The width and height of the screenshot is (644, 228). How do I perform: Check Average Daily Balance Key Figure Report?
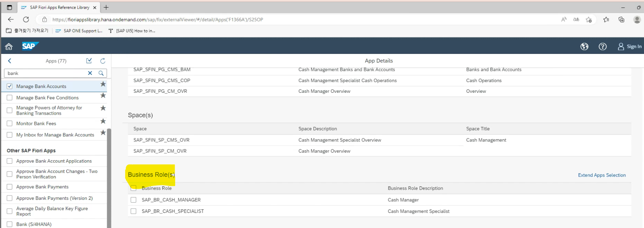(x=10, y=211)
